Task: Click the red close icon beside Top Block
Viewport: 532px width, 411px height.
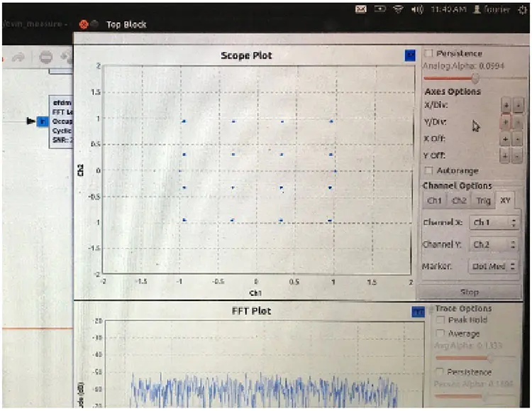Action: pos(84,24)
